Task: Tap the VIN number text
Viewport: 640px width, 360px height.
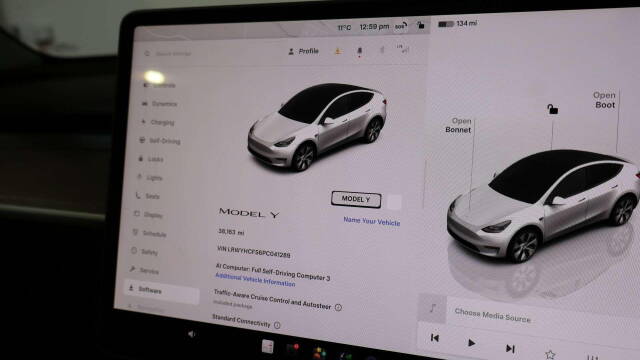Action: pyautogui.click(x=254, y=252)
